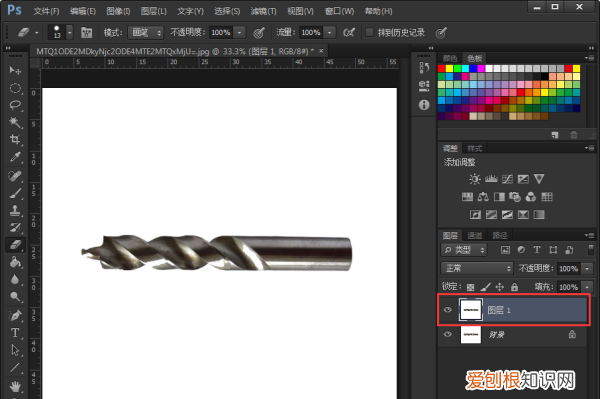Viewport: 600px width, 399px height.
Task: Open the brush preset picker arrow
Action: pyautogui.click(x=70, y=33)
